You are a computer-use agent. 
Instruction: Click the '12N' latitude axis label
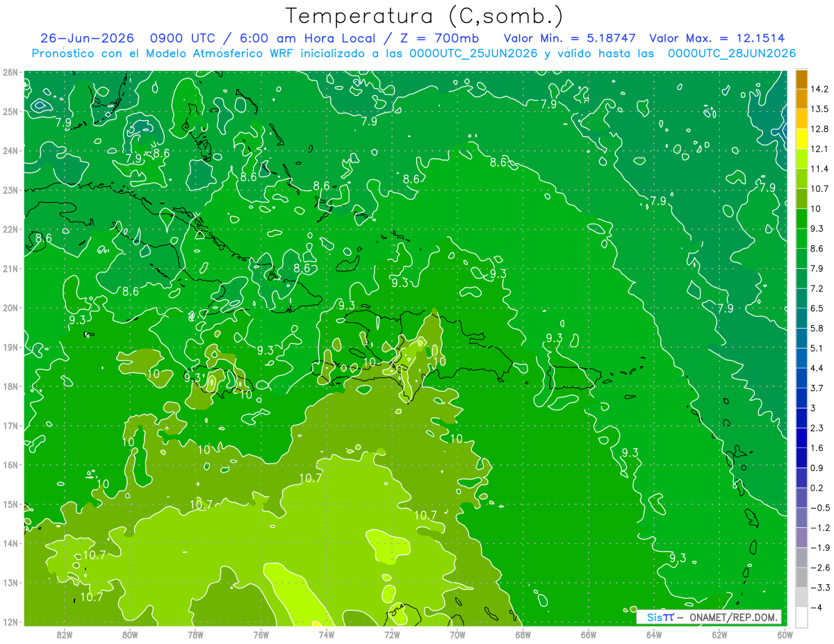coord(10,622)
